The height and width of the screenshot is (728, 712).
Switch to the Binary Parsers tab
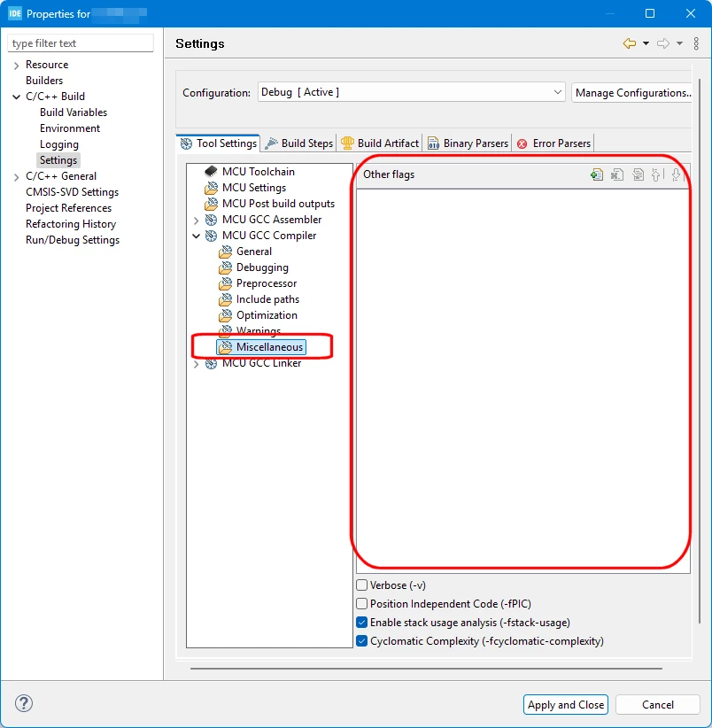tap(468, 143)
